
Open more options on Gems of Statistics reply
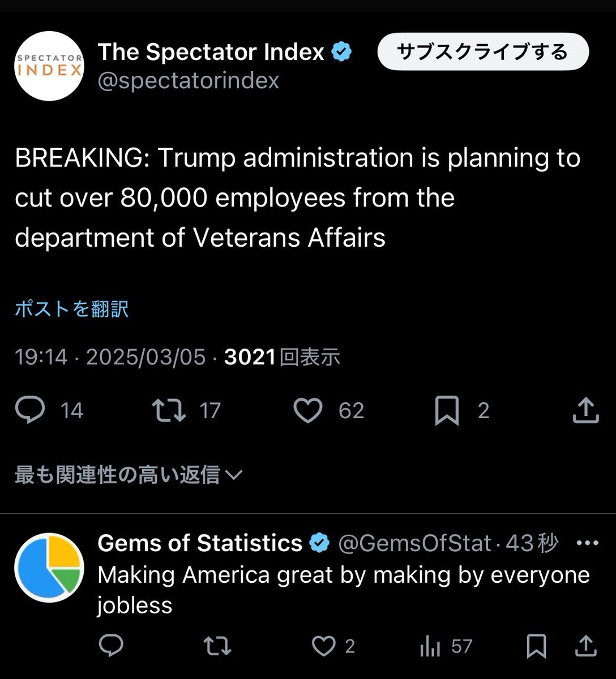tap(587, 543)
